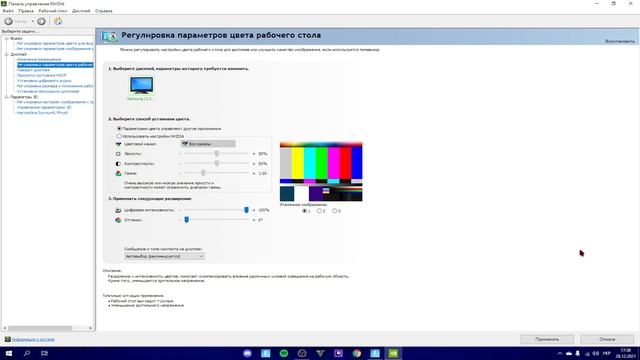640x360 pixels.
Task: Open the small dropdown arrow next to Назад
Action: (33, 21)
